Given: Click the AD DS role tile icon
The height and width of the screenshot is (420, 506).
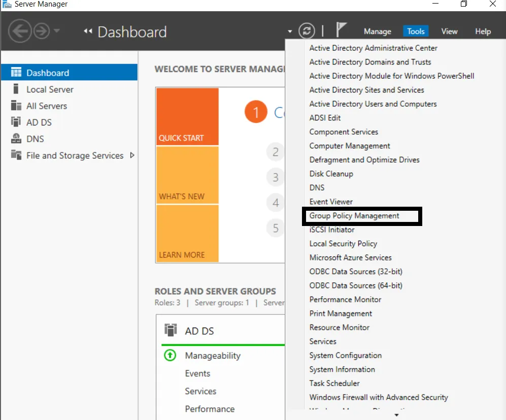Looking at the screenshot, I should coord(171,330).
